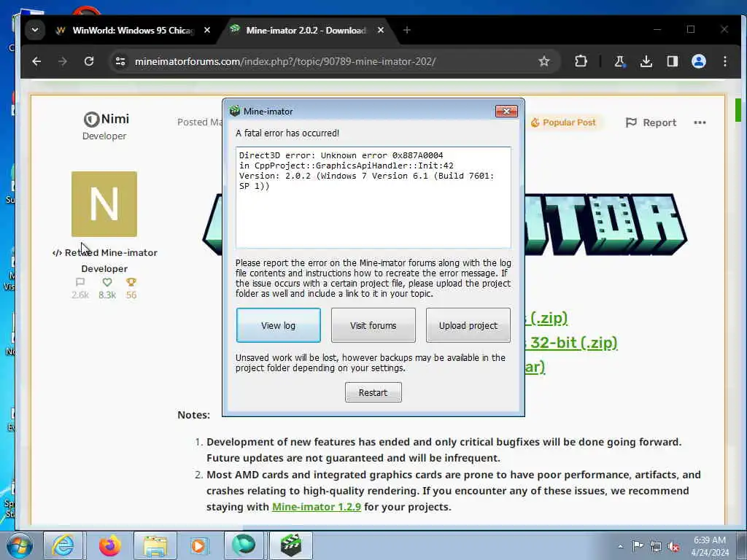Select Mine-imator clapperboard taskbar icon
This screenshot has width=747, height=560.
click(290, 545)
